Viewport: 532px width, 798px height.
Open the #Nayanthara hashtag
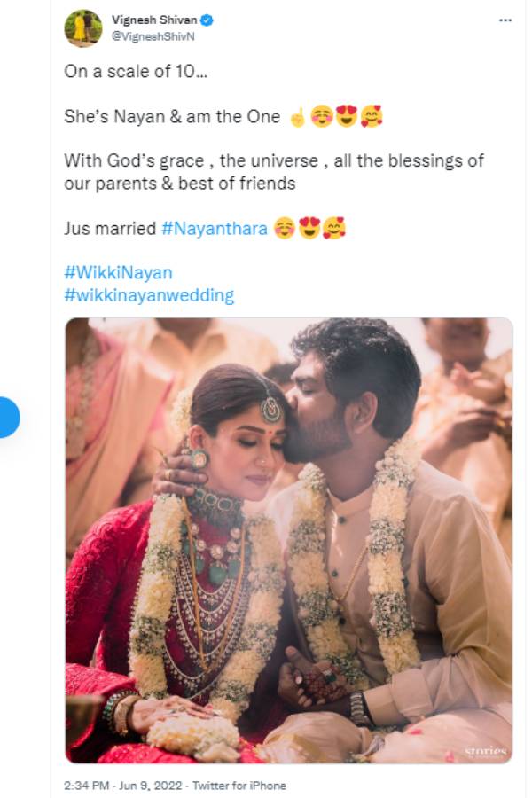(215, 229)
